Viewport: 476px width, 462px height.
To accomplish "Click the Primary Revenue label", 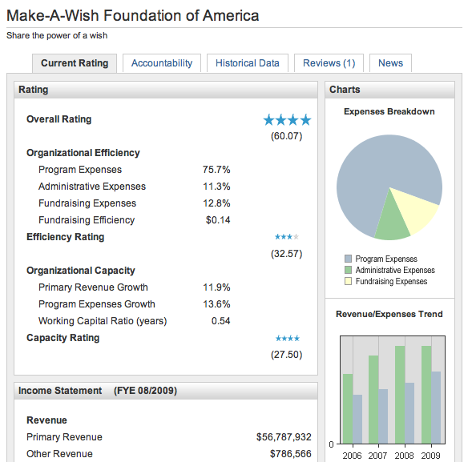I will pyautogui.click(x=64, y=437).
